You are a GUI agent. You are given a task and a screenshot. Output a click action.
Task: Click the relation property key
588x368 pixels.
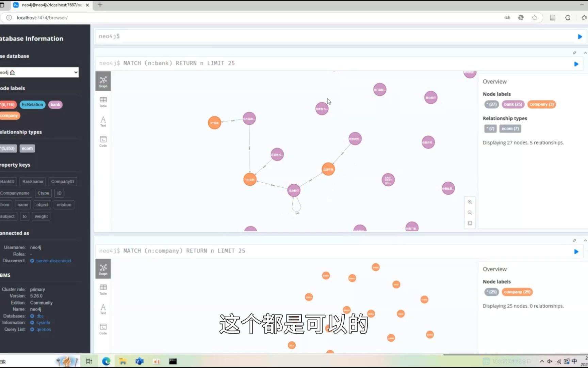point(64,205)
